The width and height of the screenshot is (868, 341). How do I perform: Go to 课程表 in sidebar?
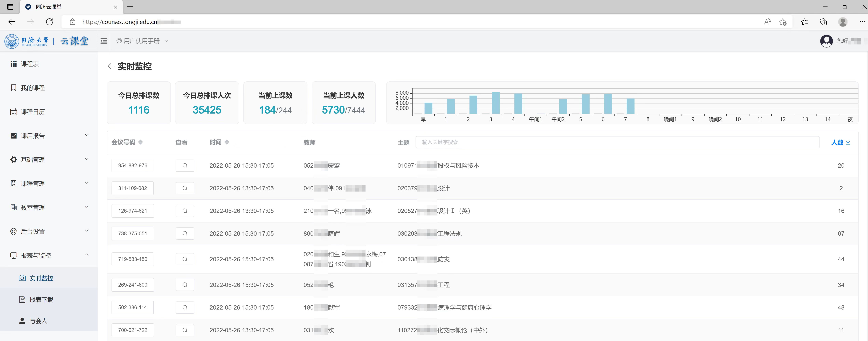pyautogui.click(x=30, y=64)
